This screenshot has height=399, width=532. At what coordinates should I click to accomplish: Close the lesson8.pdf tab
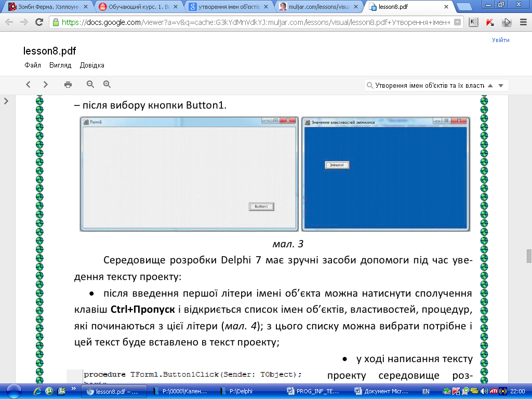click(446, 7)
